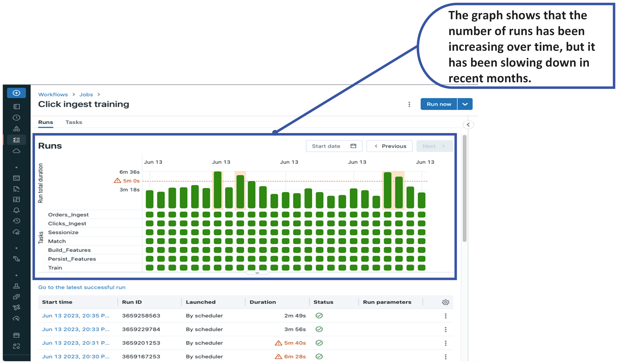This screenshot has height=364, width=618.
Task: View Alerts via the bell icon
Action: coord(16,210)
